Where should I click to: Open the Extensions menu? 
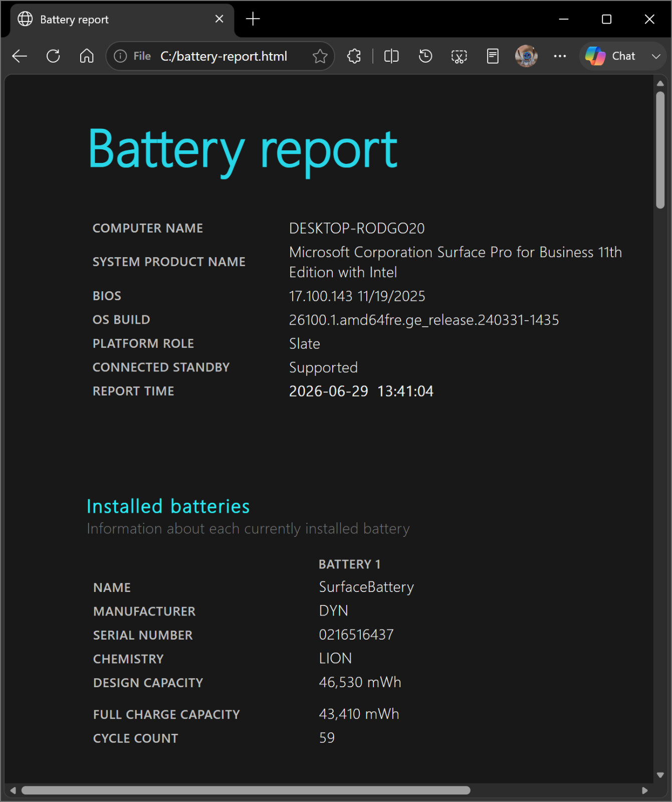354,56
